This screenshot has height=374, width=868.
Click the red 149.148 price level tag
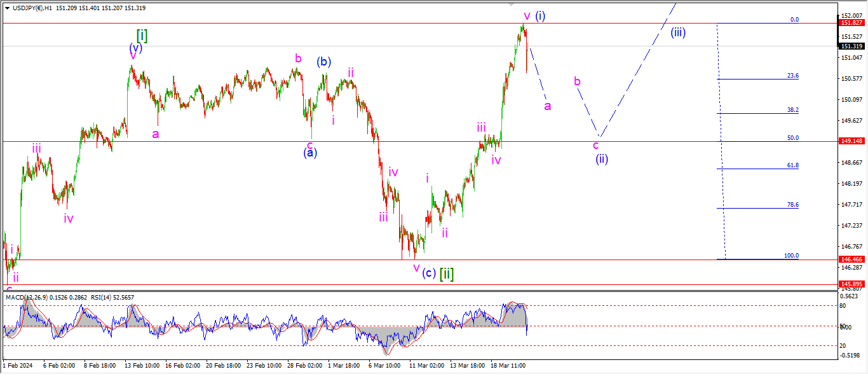click(x=851, y=141)
